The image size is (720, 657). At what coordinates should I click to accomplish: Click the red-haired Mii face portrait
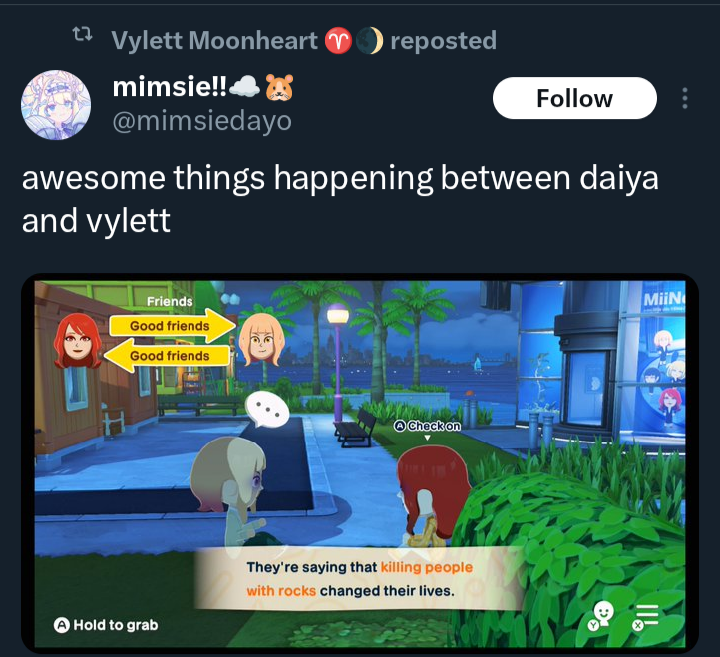77,341
